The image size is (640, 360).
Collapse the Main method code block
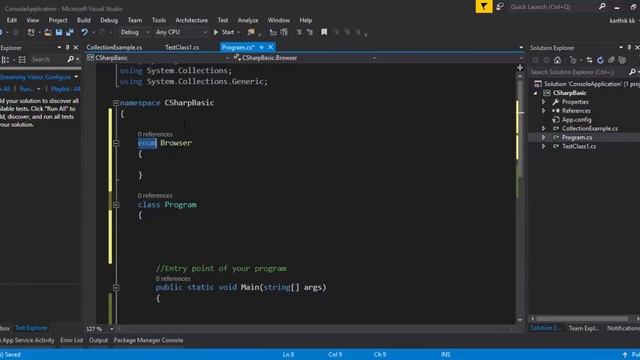tap(116, 288)
